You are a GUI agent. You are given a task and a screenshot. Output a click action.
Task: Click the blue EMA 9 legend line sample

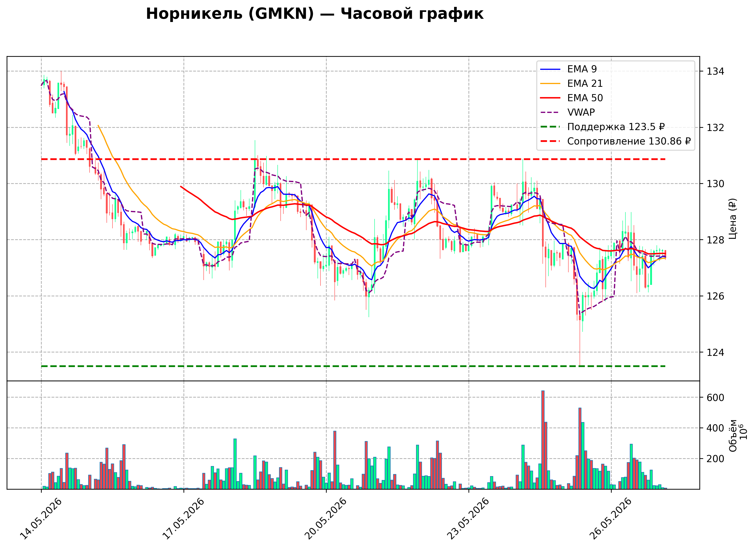[x=550, y=69]
